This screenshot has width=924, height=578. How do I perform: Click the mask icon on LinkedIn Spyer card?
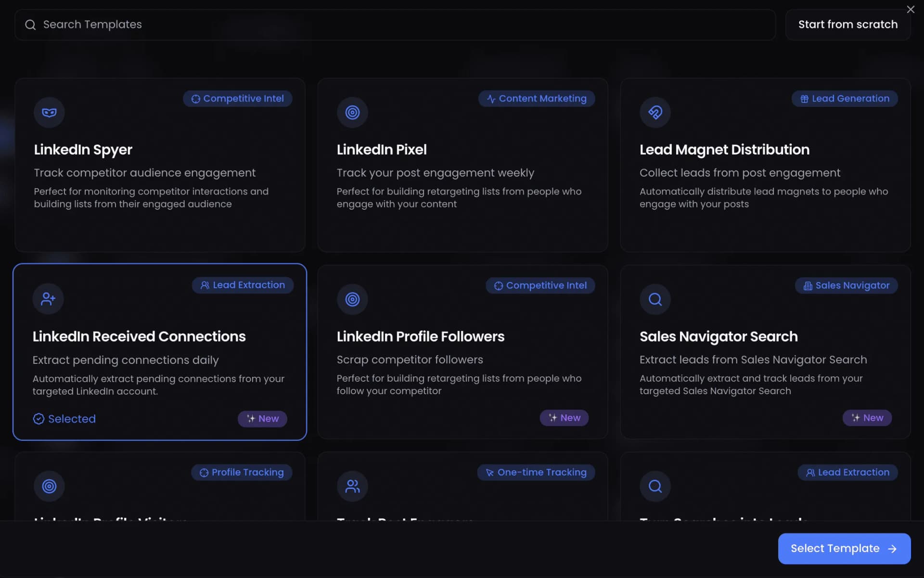pyautogui.click(x=49, y=112)
